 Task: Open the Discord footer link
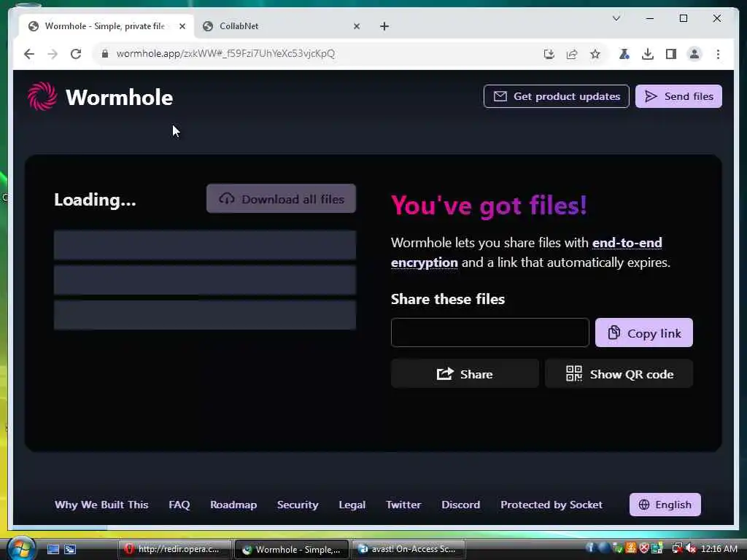[461, 505]
